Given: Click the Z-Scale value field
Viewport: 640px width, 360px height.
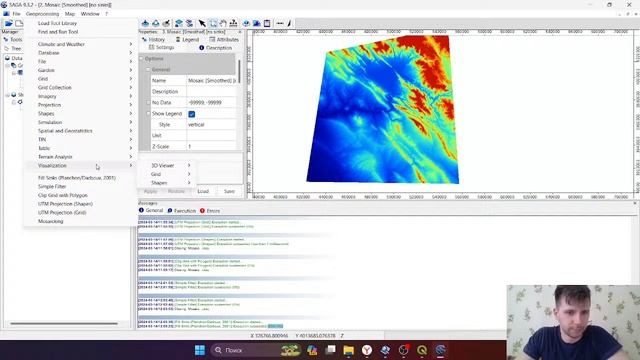Looking at the screenshot, I should tap(211, 146).
